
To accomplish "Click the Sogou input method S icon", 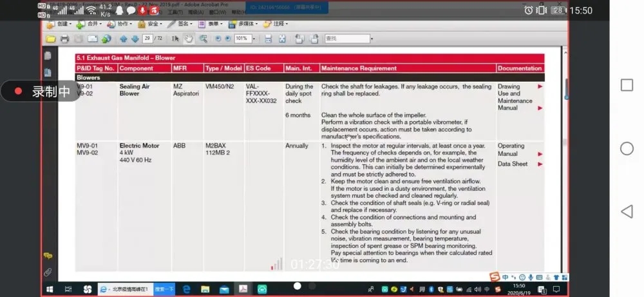I will click(x=495, y=277).
